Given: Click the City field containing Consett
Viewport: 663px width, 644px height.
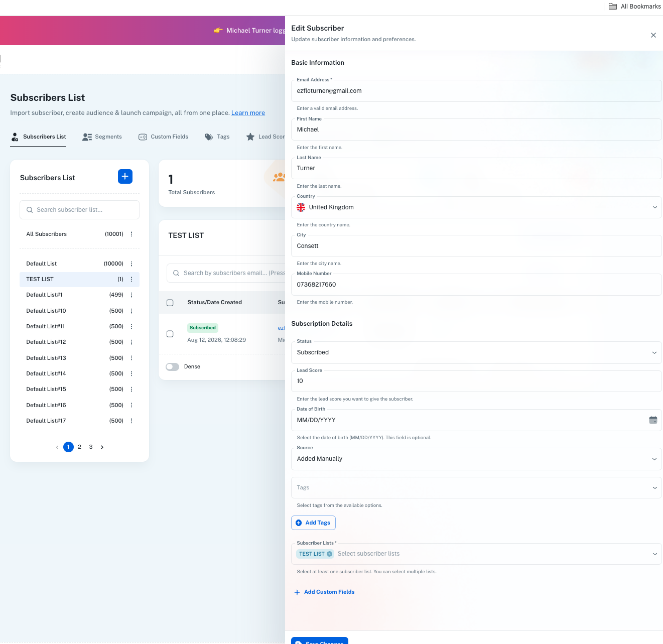Looking at the screenshot, I should pos(476,246).
